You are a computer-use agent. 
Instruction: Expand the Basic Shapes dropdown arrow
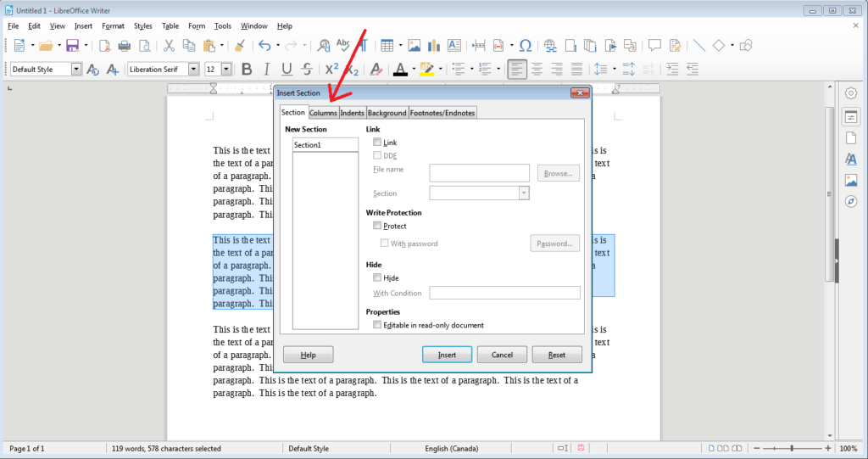click(x=732, y=46)
